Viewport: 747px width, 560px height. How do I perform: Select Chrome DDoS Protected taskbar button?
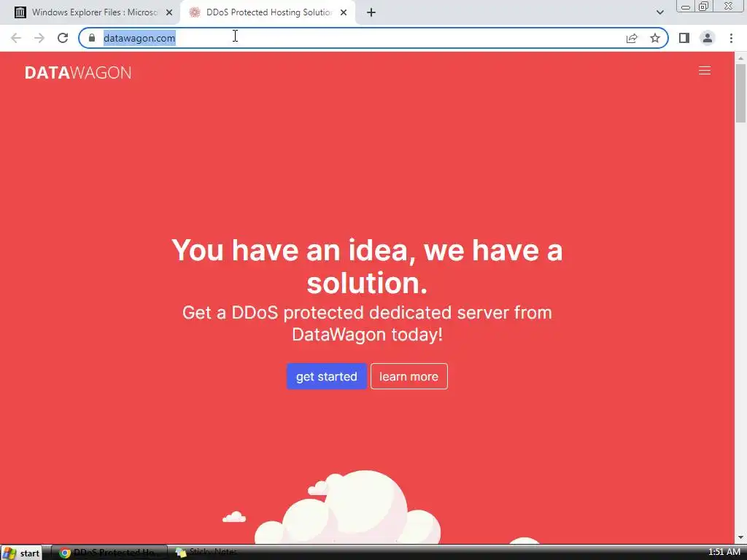(x=109, y=553)
